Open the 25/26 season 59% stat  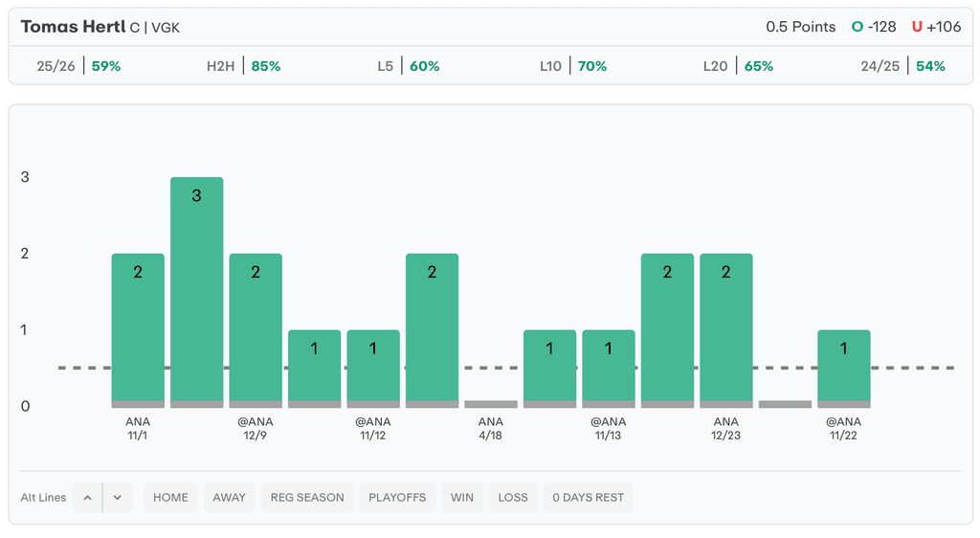click(x=78, y=66)
